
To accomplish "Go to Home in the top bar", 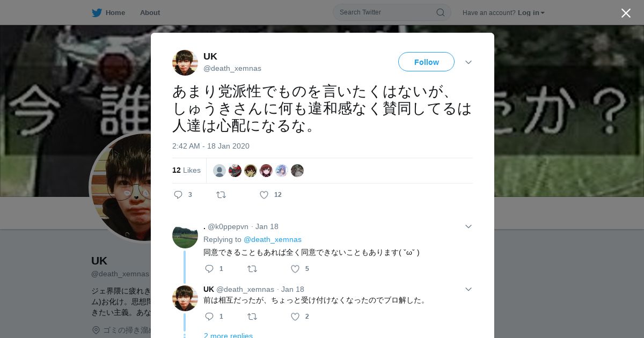I will [115, 13].
